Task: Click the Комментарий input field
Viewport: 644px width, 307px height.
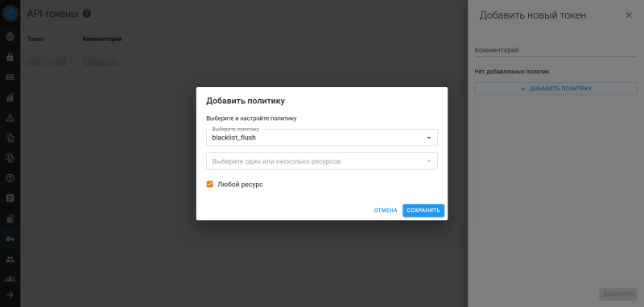Action: 555,50
